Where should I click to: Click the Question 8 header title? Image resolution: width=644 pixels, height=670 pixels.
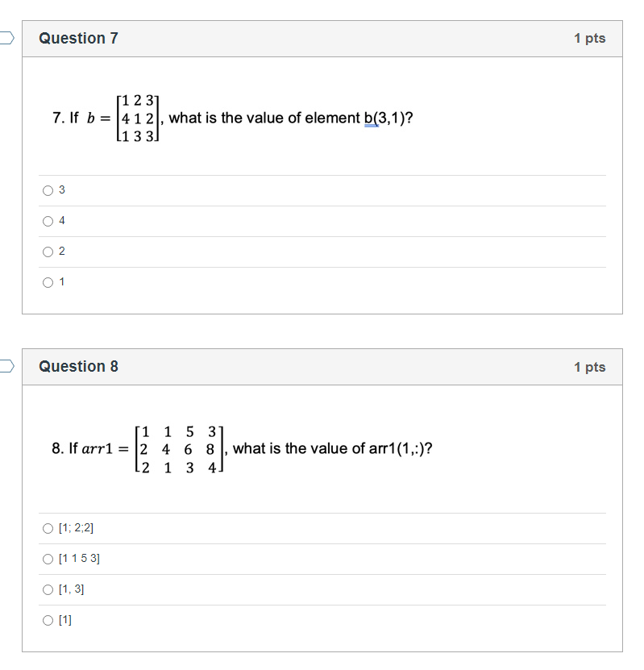click(x=78, y=366)
